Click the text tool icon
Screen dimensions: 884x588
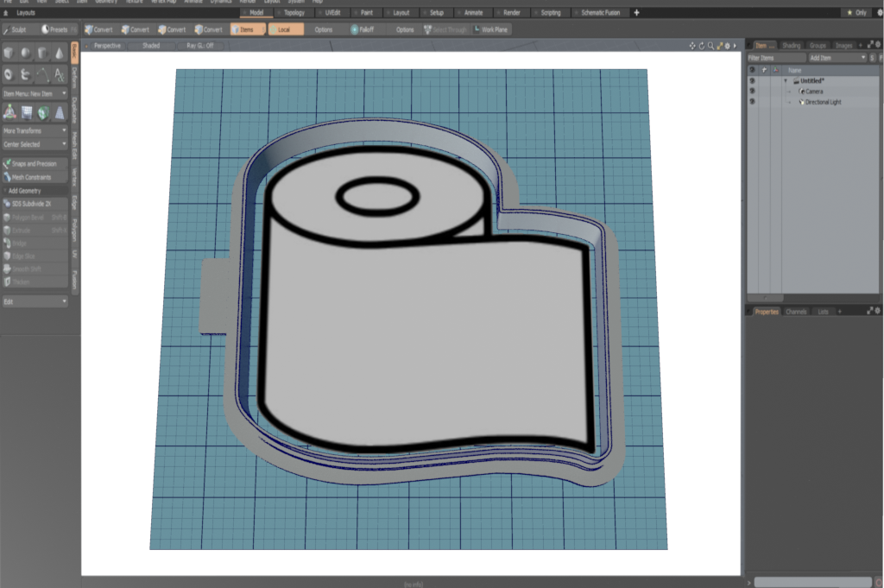[59, 75]
